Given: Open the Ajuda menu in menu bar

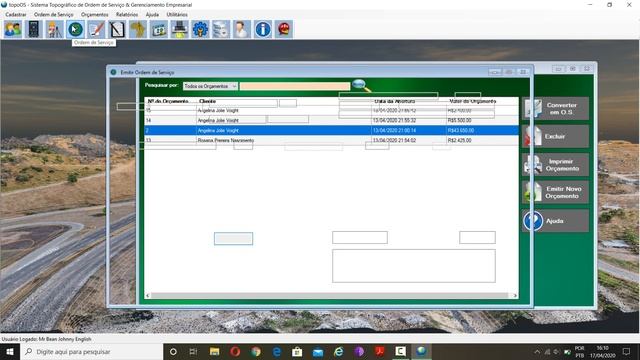Looking at the screenshot, I should tap(152, 14).
